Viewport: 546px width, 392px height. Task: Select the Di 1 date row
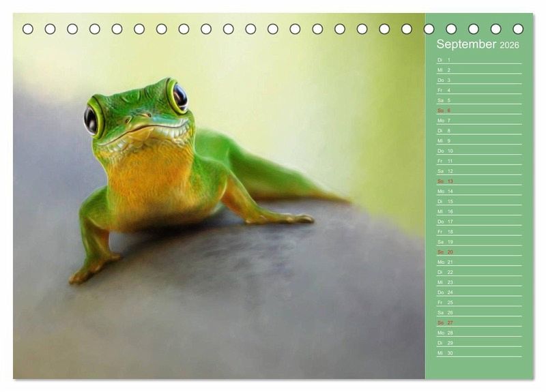[x=478, y=60]
